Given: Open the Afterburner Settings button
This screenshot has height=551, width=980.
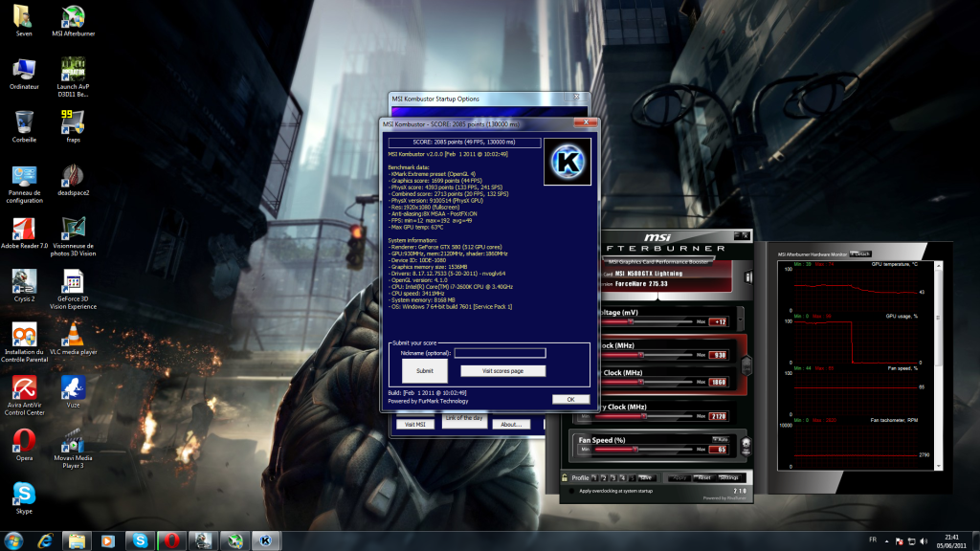Looking at the screenshot, I should click(728, 478).
